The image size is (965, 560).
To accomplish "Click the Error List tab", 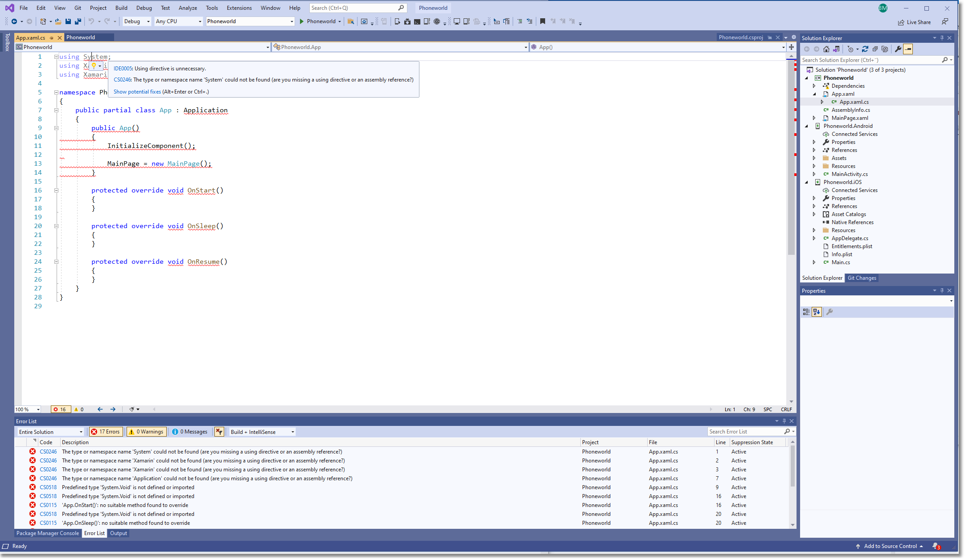I will (x=94, y=533).
